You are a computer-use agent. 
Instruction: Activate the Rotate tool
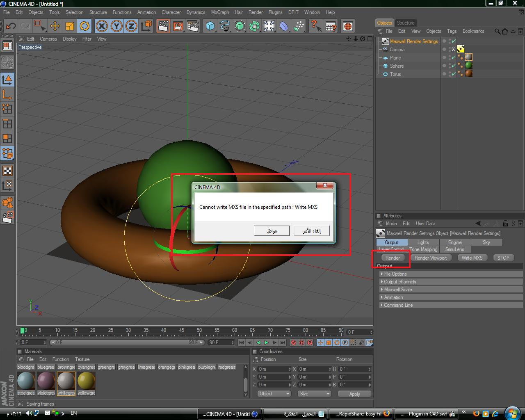coord(84,26)
